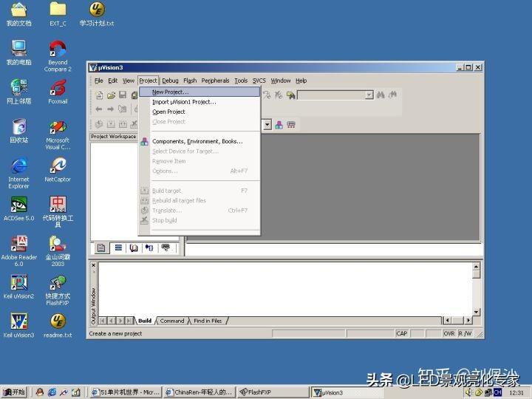Click the last output tab scroll button

point(129,320)
